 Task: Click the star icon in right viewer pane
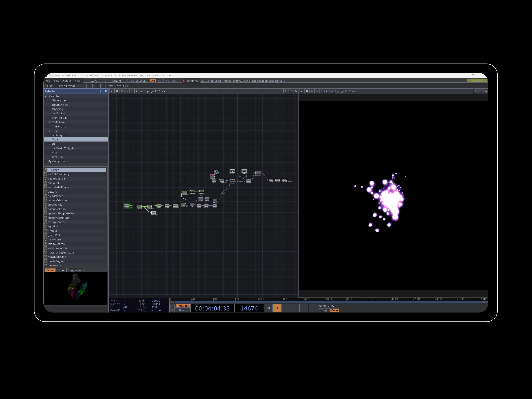coord(327,91)
